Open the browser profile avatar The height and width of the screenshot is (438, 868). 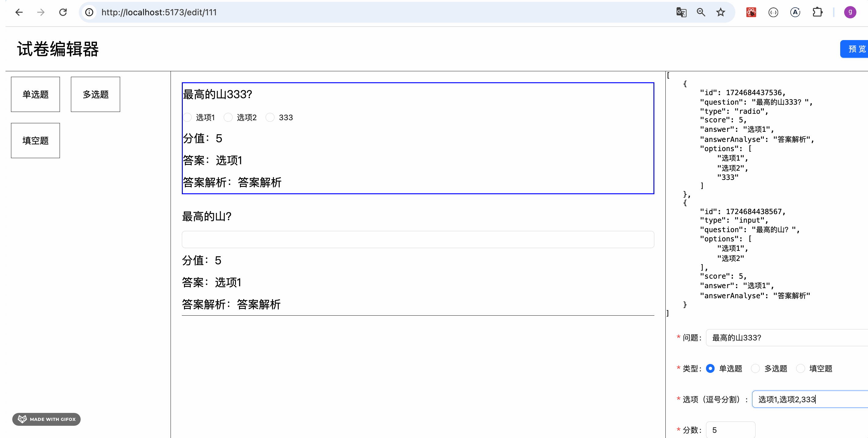pos(850,12)
